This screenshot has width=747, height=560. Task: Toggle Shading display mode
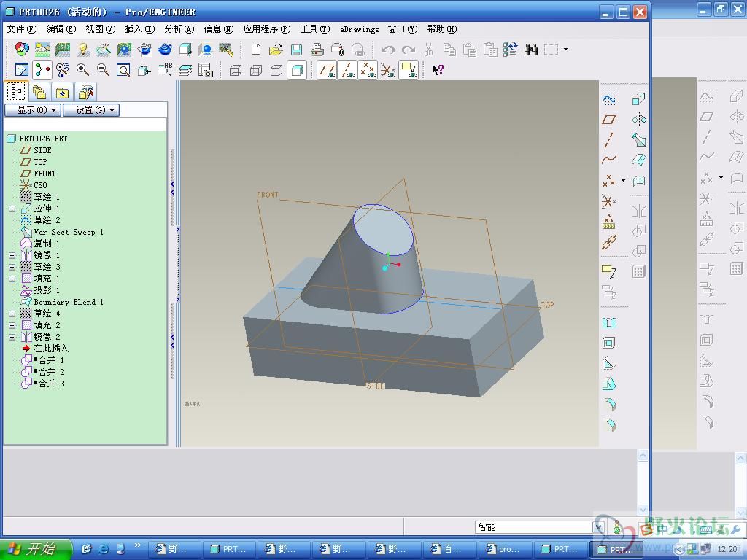[x=297, y=71]
